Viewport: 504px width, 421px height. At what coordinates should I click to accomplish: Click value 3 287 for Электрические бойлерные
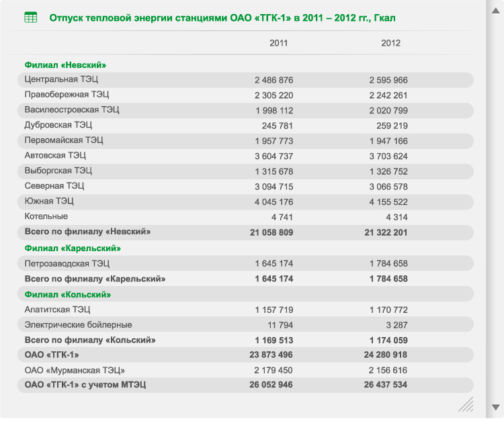point(396,325)
